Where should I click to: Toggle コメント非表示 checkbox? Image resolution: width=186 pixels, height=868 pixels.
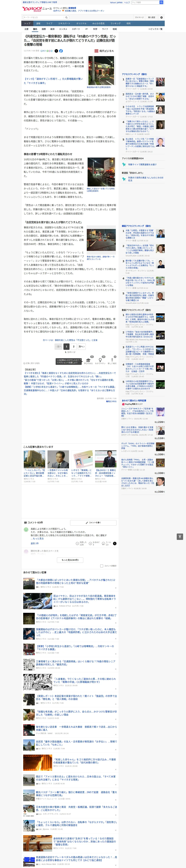tap(102, 566)
